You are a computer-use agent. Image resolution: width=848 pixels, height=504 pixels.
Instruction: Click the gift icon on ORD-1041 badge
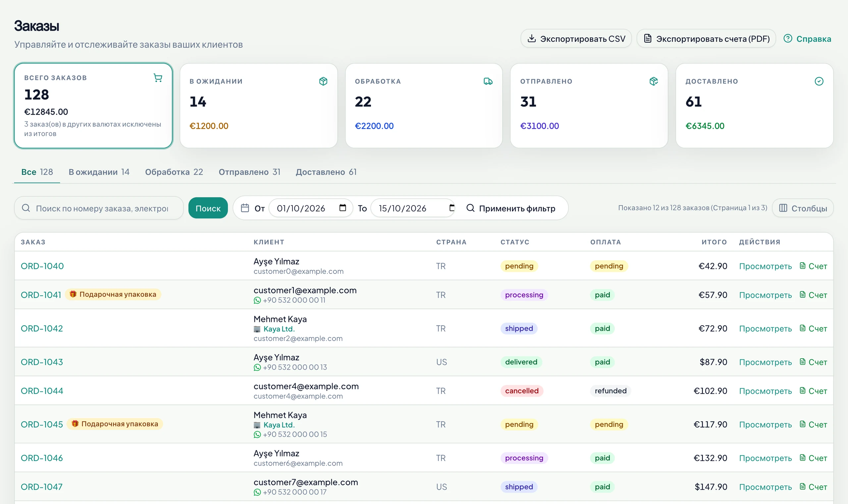point(73,294)
